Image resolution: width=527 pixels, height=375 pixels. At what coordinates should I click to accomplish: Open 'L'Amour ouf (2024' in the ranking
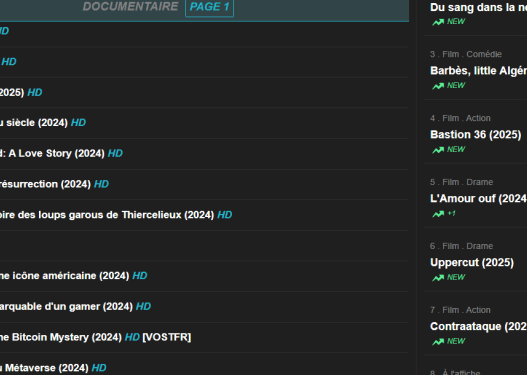click(479, 199)
